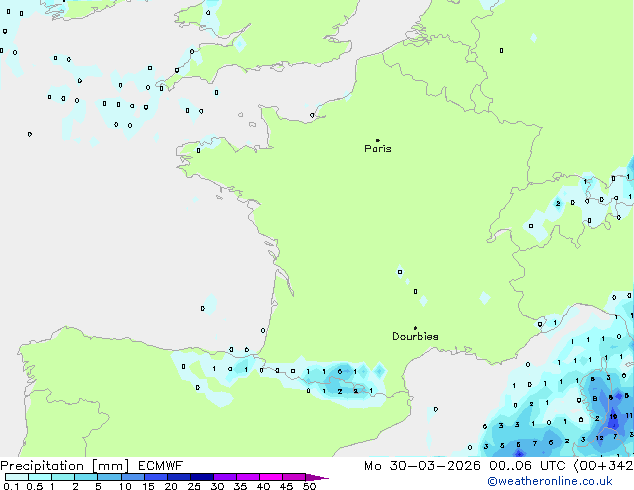This screenshot has width=634, height=490.
Task: Select the Paris location dot marker
Action: 378,140
